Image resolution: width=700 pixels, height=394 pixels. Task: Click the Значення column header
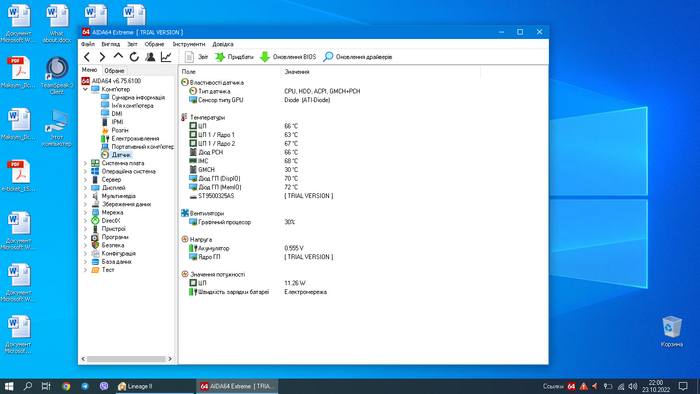(381, 71)
